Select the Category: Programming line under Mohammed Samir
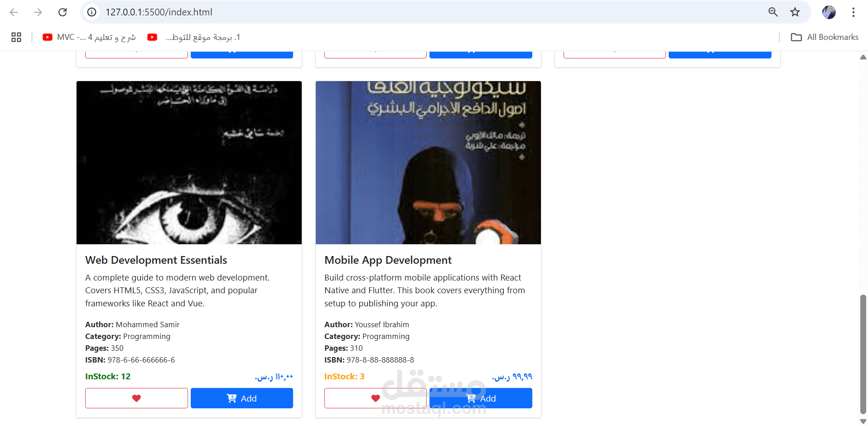Screen dimensions: 868x426 click(128, 336)
